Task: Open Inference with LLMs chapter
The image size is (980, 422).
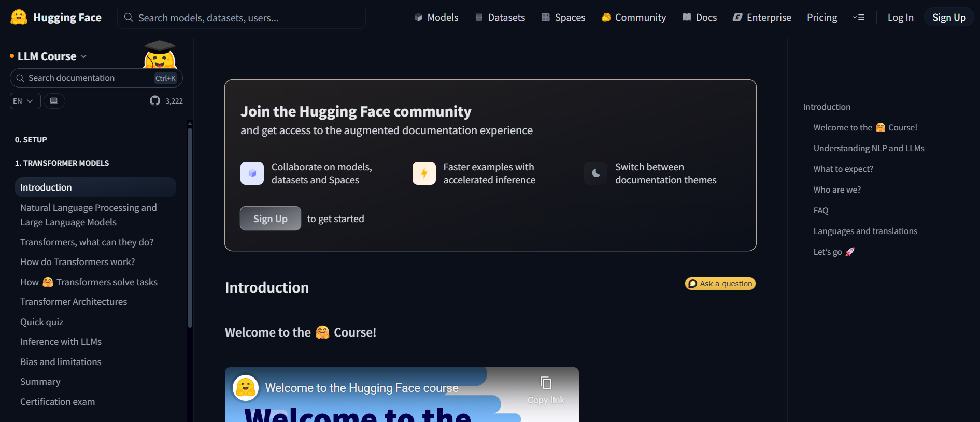Action: pos(61,342)
